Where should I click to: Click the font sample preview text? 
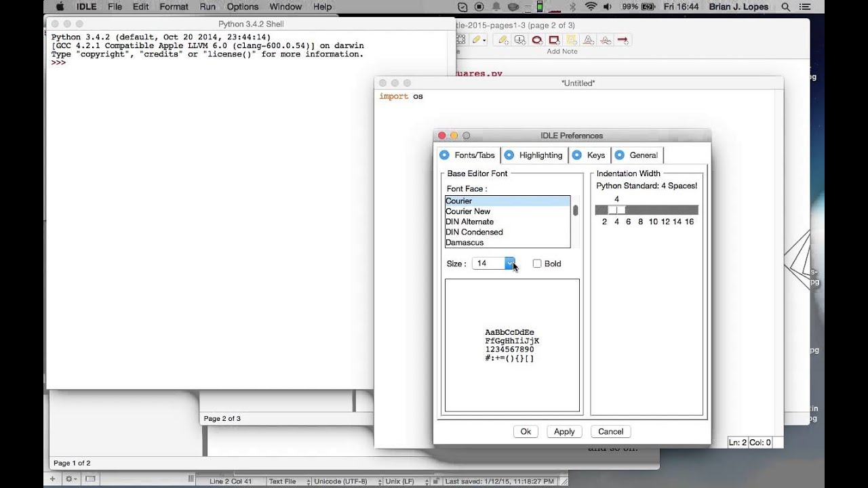click(x=512, y=346)
